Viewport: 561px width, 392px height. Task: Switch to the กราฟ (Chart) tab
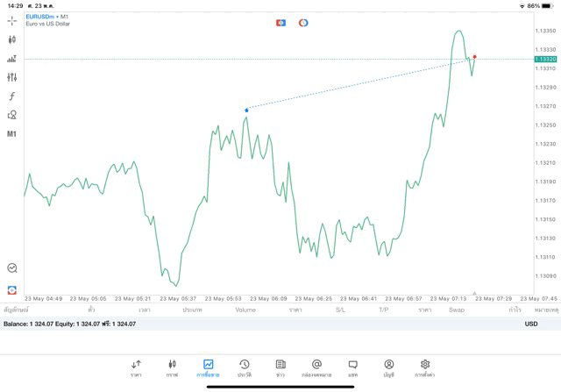(x=172, y=367)
